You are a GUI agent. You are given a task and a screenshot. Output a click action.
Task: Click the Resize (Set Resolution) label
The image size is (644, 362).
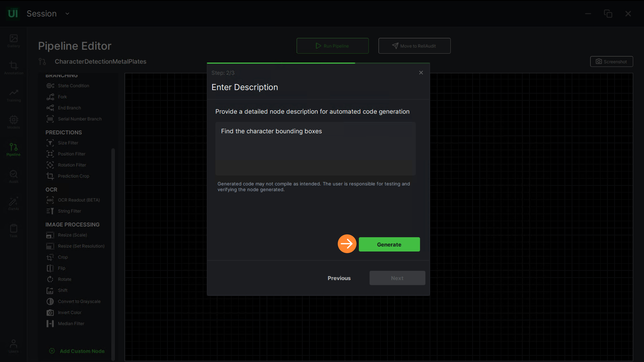pos(81,246)
